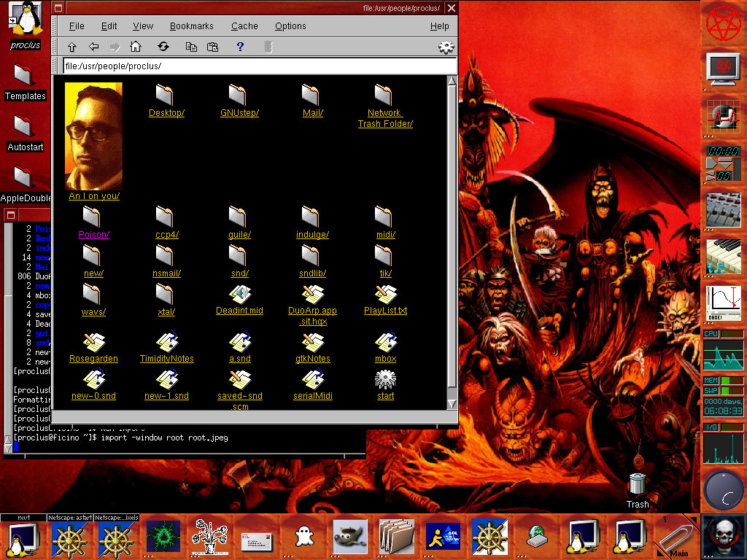Click the mail envelope dock icon
This screenshot has height=560, width=747.
click(256, 542)
